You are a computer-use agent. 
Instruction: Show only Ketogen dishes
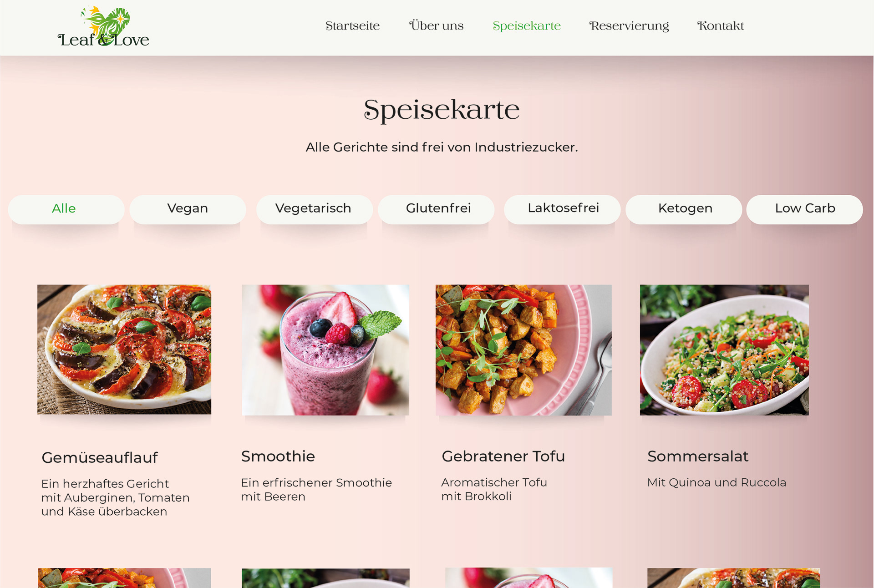[x=684, y=209]
